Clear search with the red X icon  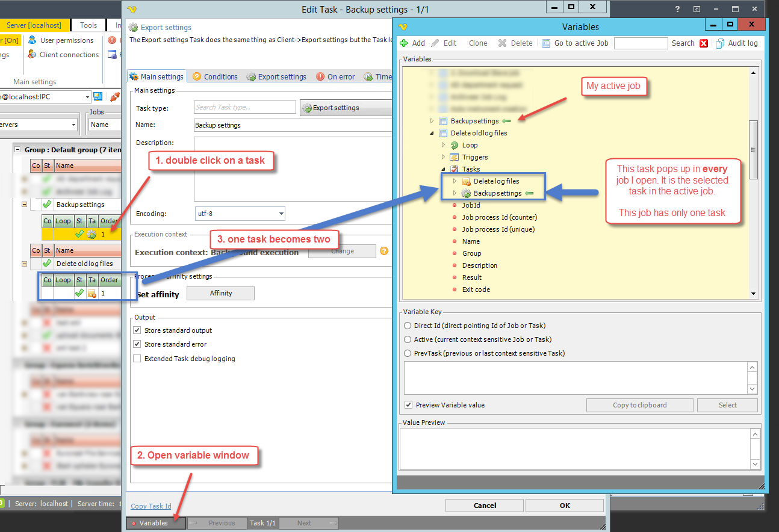point(703,43)
